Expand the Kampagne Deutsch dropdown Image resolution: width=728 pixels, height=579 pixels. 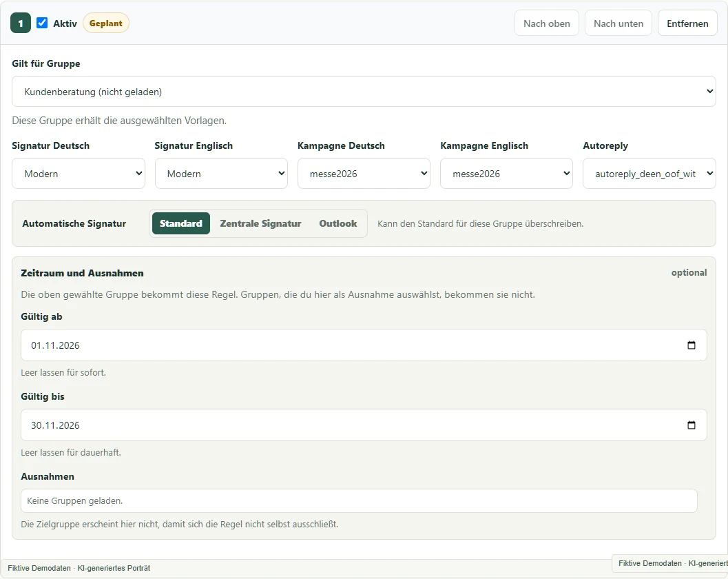[x=364, y=173]
